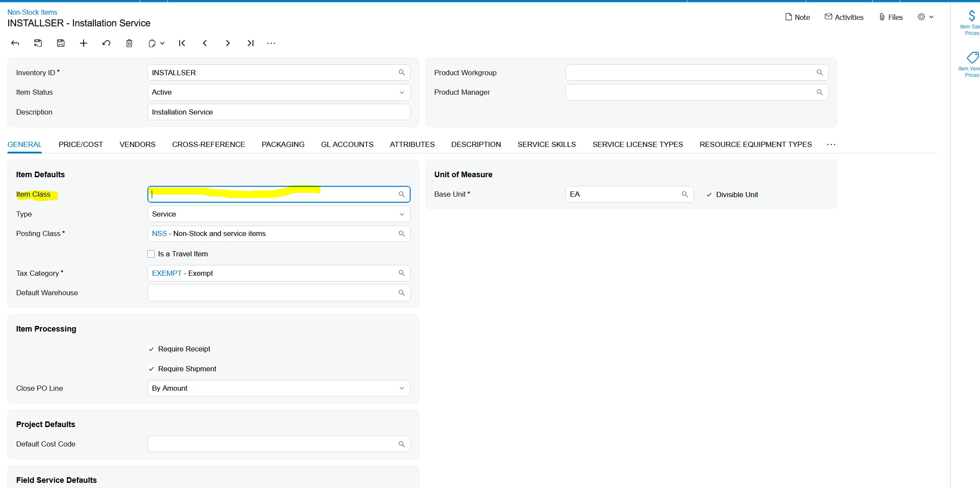Screen dimensions: 980x488
Task: Click the Save disk icon
Action: pos(61,43)
